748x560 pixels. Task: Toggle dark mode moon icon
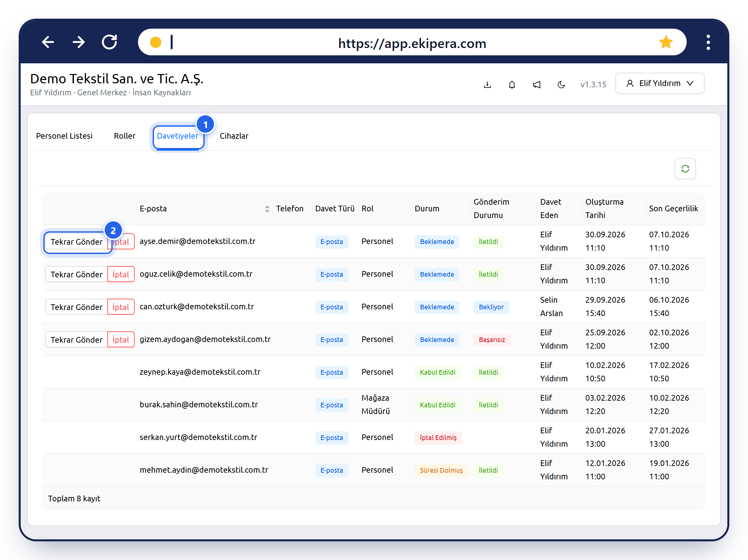coord(561,84)
